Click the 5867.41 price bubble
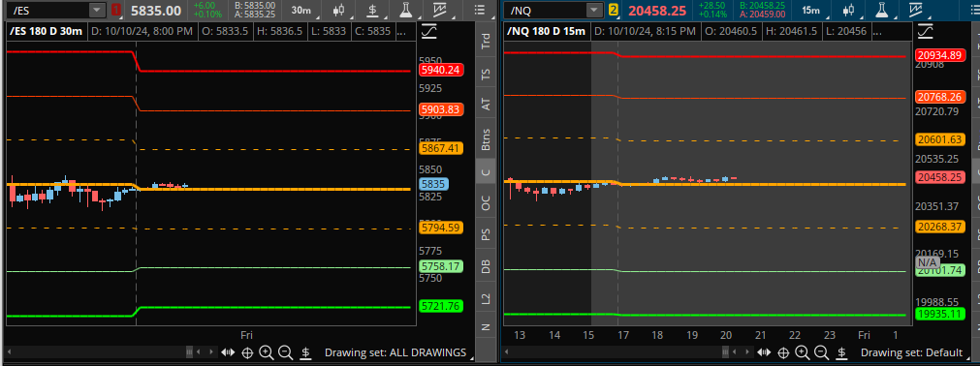Viewport: 980px width, 366px height. click(x=441, y=149)
